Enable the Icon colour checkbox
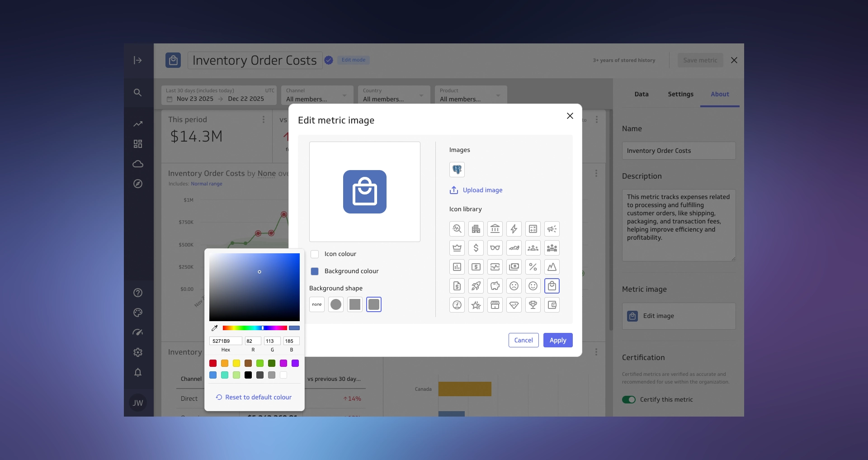The image size is (868, 460). tap(315, 254)
